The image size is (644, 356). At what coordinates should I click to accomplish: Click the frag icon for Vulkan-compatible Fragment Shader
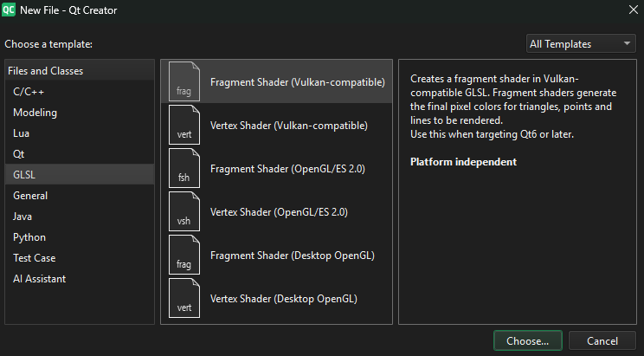184,81
